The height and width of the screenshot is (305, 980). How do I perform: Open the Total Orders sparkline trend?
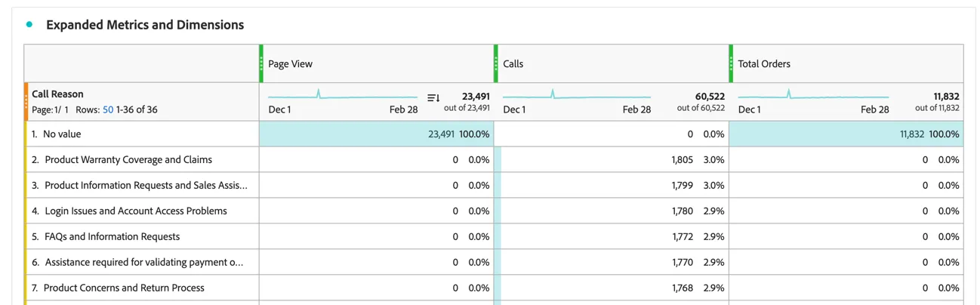tap(813, 96)
